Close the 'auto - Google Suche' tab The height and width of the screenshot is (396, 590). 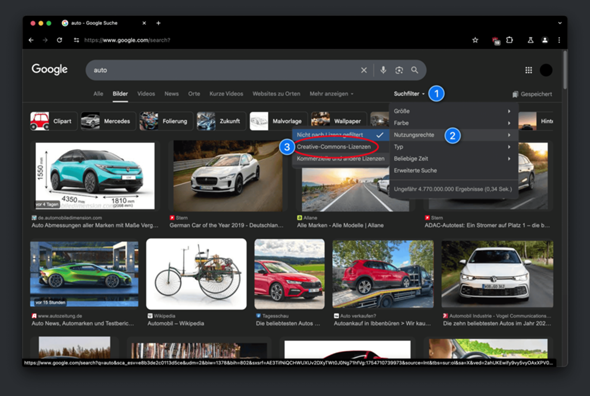144,23
